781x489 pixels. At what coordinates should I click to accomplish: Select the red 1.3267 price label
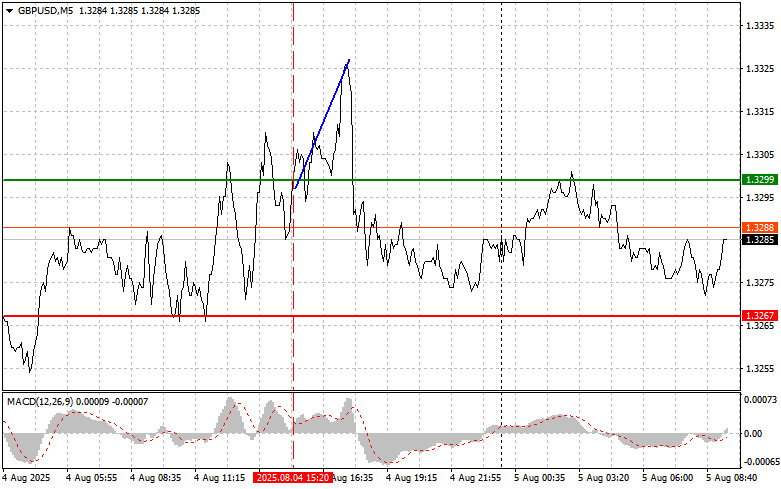coord(760,316)
